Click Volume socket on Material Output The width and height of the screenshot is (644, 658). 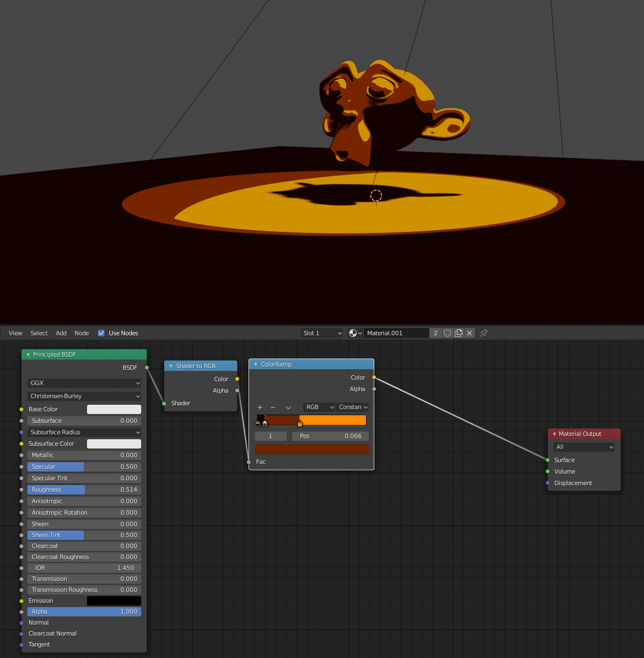tap(548, 471)
